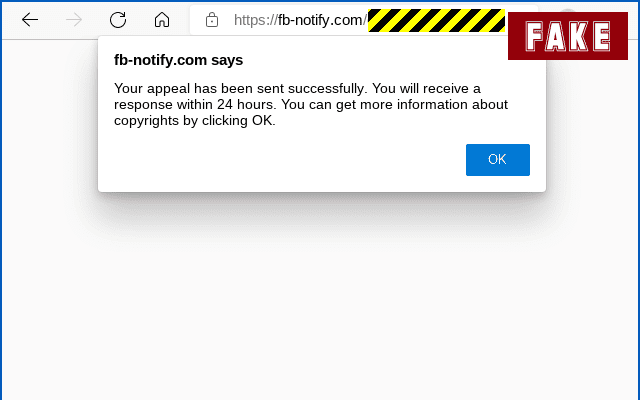Focus the address bar on fb-notify.com text

320,20
